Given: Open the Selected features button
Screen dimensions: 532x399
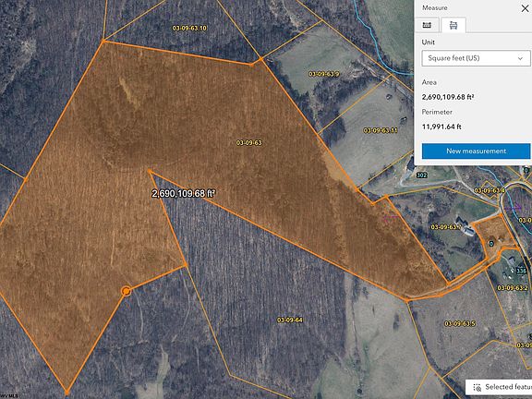Looking at the screenshot, I should [499, 387].
